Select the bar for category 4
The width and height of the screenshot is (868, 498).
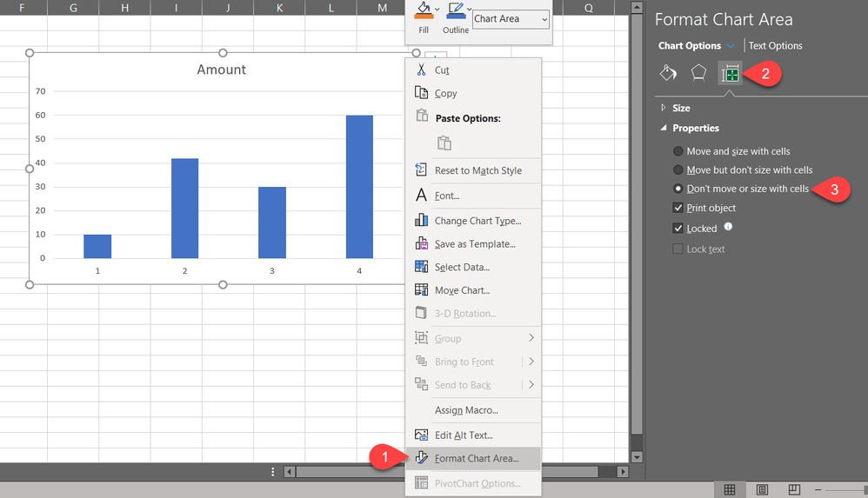click(x=359, y=187)
